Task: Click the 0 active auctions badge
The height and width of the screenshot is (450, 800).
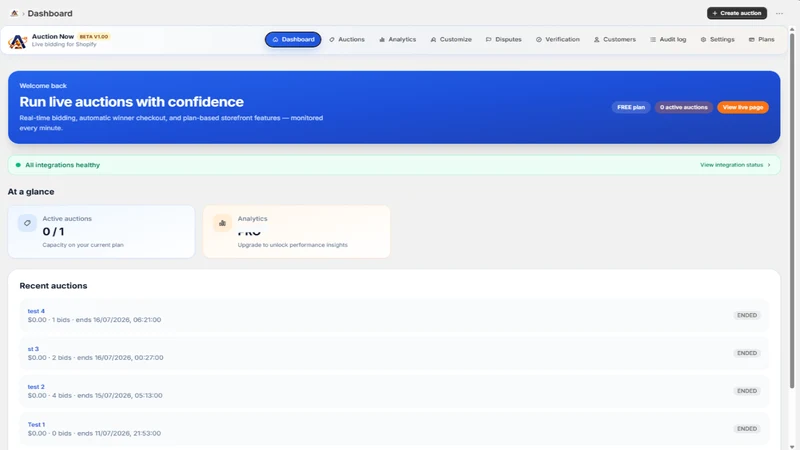Action: click(x=684, y=107)
